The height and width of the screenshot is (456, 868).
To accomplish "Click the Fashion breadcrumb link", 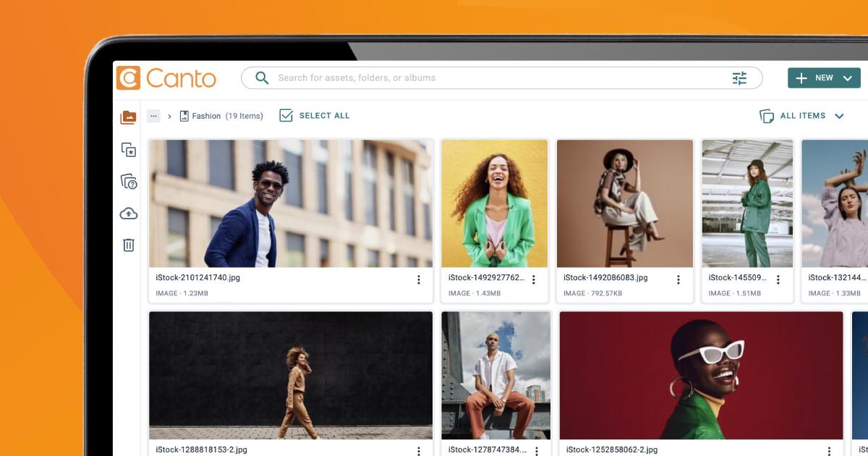I will (206, 116).
